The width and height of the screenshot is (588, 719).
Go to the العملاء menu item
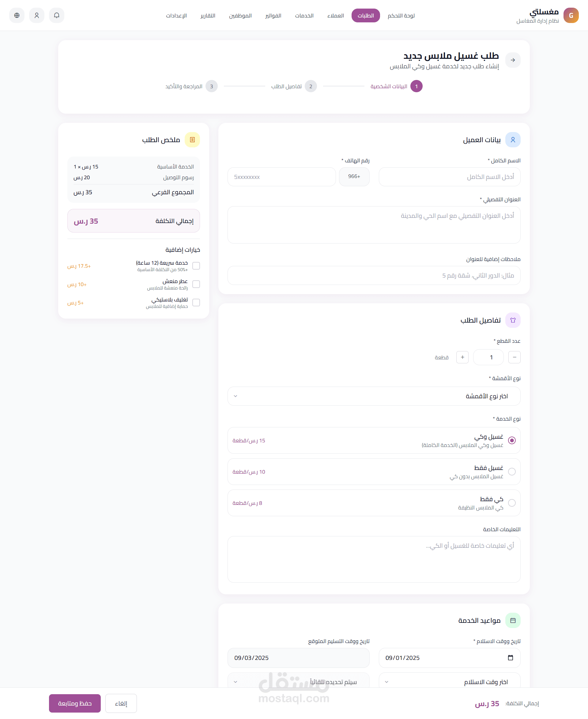[335, 16]
